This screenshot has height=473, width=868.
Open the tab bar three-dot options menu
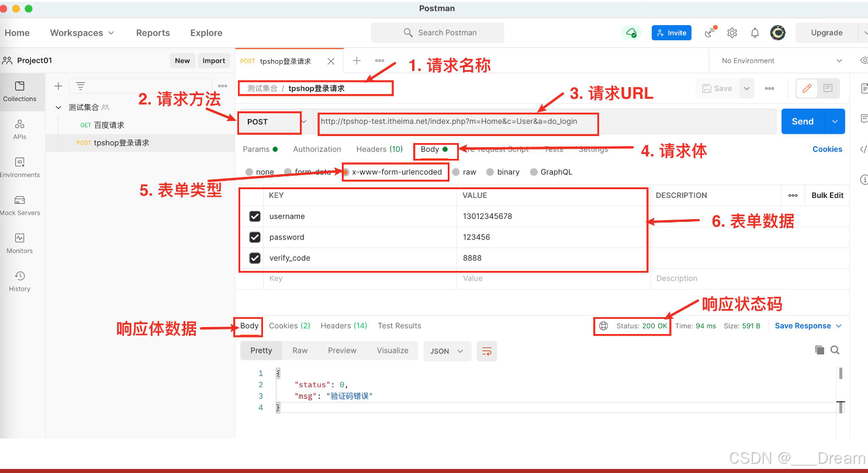380,61
